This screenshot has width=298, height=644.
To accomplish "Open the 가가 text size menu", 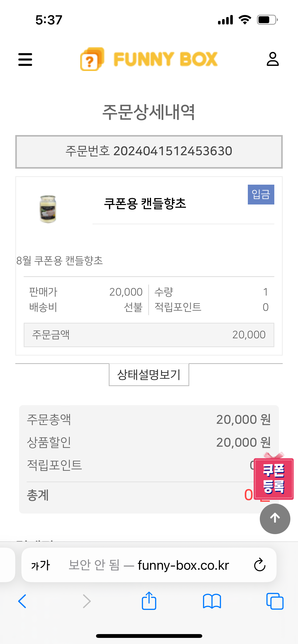I will [x=40, y=565].
